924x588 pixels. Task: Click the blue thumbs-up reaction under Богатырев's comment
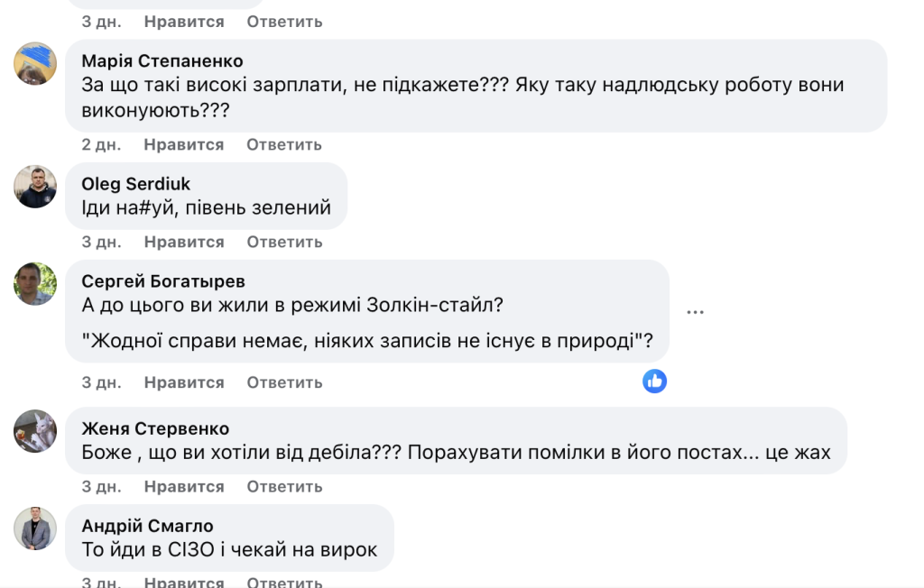654,381
